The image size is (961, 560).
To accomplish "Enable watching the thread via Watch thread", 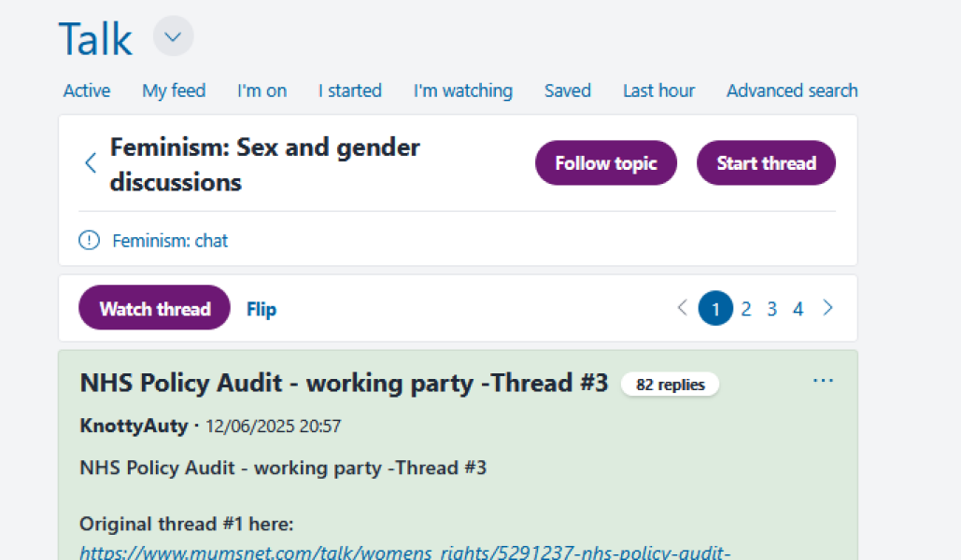I will 154,308.
